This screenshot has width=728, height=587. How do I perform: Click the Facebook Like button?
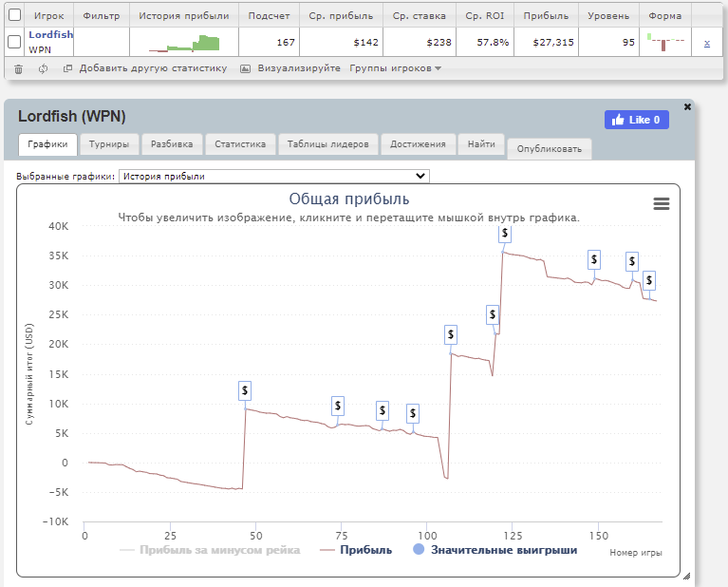click(x=636, y=120)
